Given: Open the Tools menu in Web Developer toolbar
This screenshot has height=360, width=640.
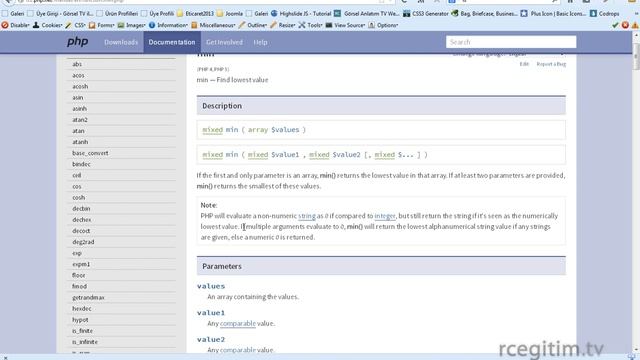Looking at the screenshot, I should [310, 25].
